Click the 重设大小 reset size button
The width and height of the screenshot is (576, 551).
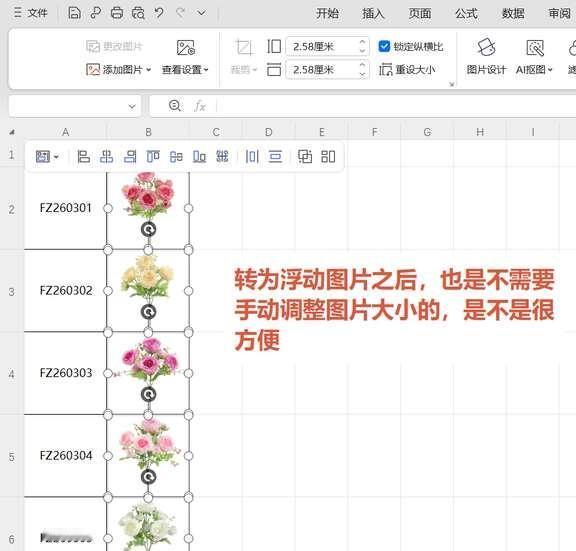pos(407,69)
